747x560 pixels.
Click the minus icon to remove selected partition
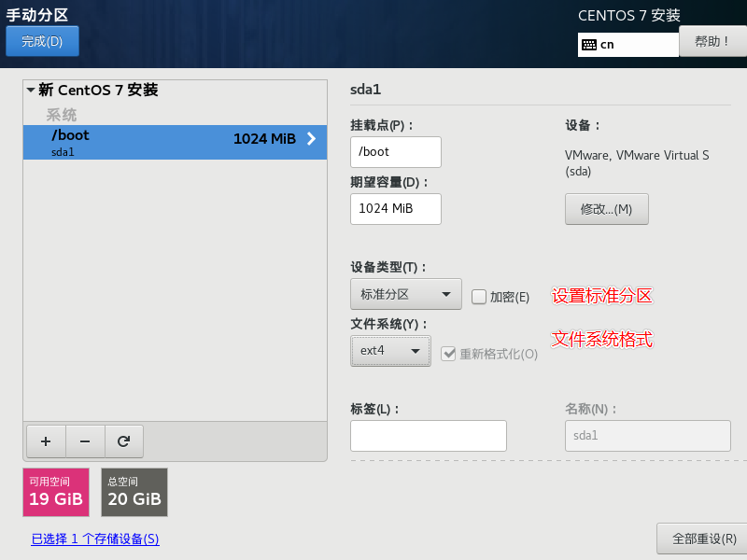[x=85, y=441]
